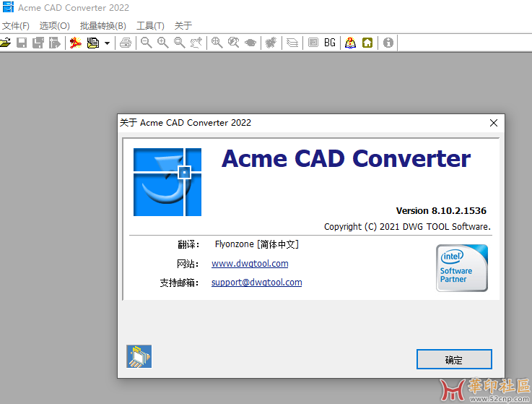
Task: Open Help contents book icon
Action: (x=351, y=43)
